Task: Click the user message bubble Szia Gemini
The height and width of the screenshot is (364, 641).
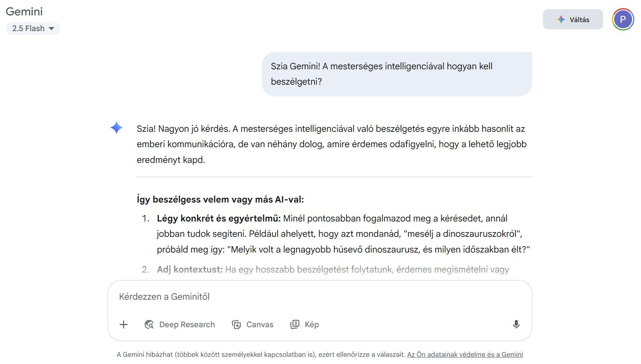Action: point(397,74)
